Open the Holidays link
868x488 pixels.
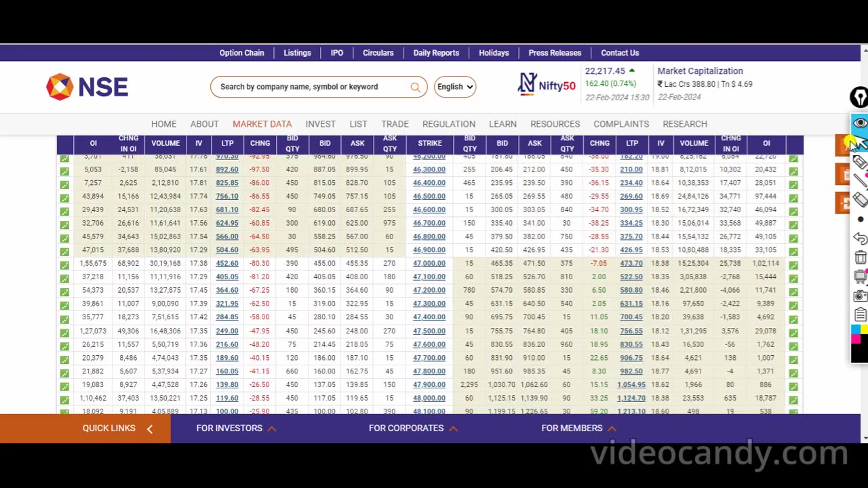[x=494, y=53]
